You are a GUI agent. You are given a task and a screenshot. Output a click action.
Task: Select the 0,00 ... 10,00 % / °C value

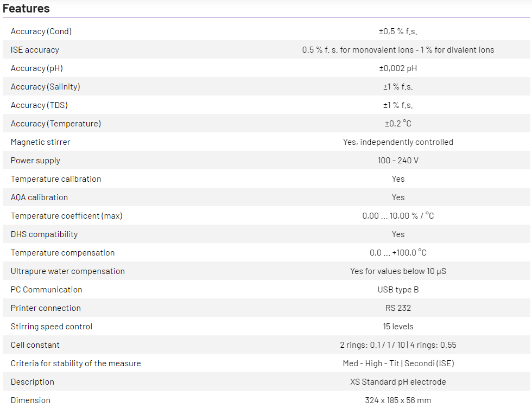click(398, 216)
